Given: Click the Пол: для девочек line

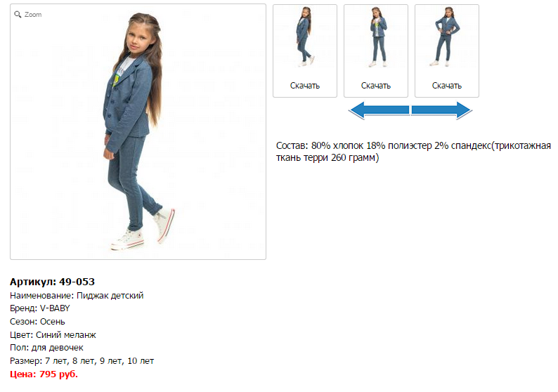Looking at the screenshot, I should click(46, 348).
